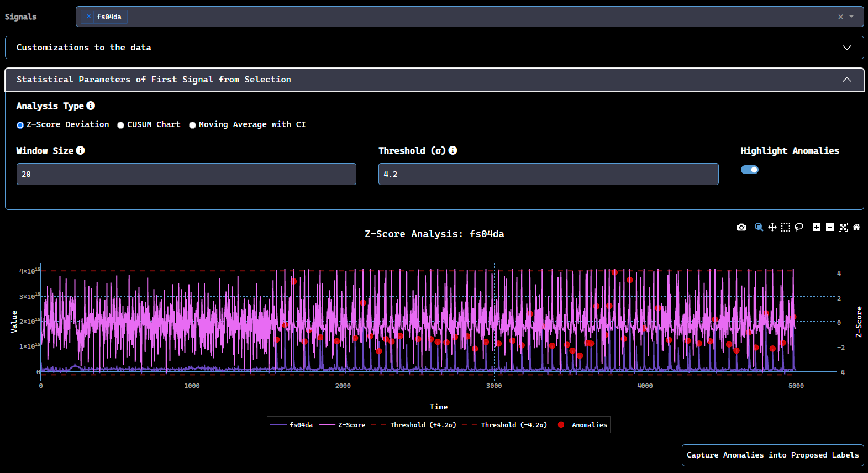Download plot as PNG camera icon

741,227
